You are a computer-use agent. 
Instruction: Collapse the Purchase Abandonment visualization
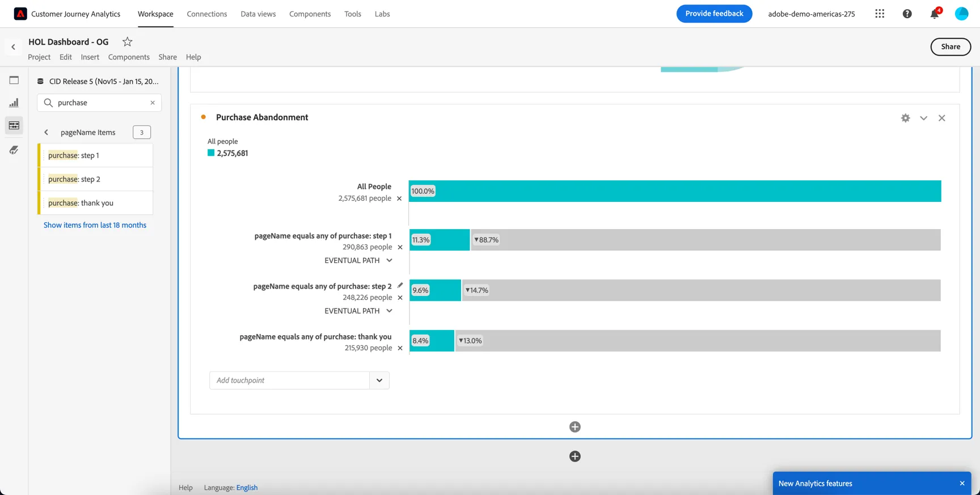pos(924,118)
